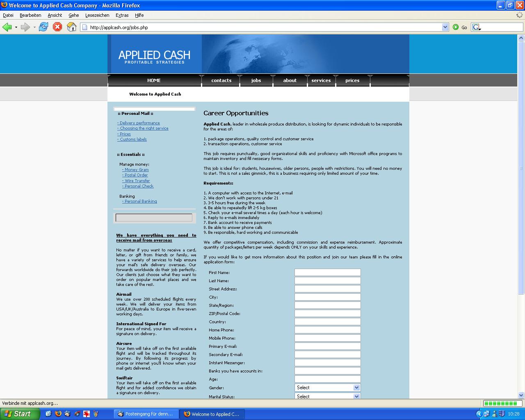Image resolution: width=525 pixels, height=420 pixels.
Task: Open the Forward history dropdown arrow
Action: point(34,27)
